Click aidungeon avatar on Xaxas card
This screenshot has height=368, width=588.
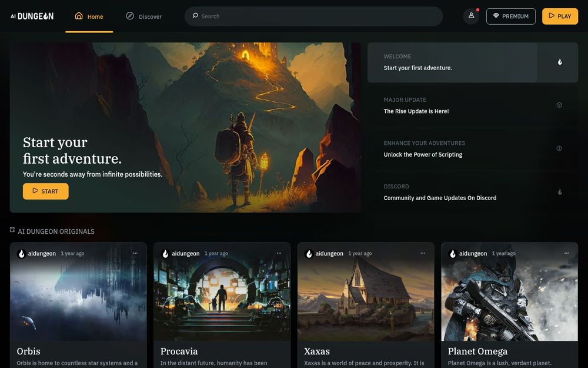click(309, 254)
